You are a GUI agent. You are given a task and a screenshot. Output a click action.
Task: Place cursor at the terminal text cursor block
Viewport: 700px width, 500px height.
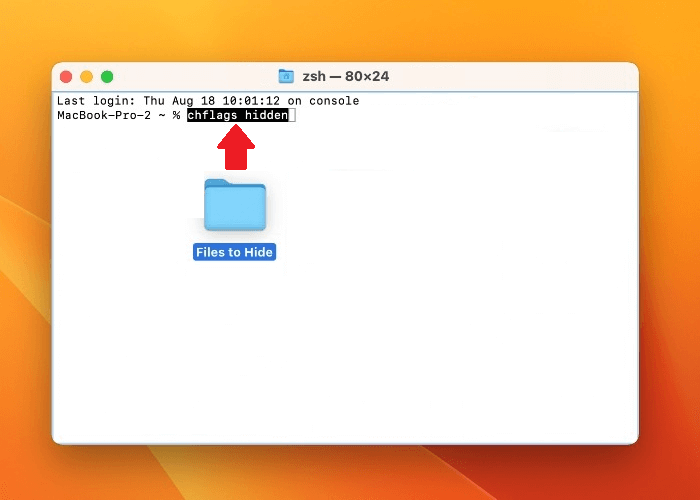293,116
